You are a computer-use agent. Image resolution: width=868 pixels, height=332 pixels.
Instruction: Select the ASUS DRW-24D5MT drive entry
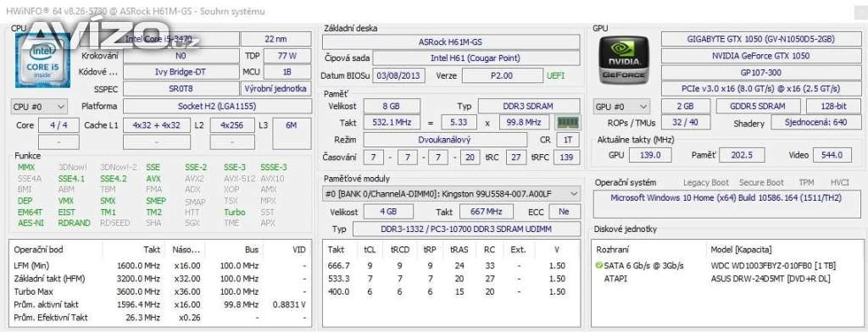pos(771,279)
